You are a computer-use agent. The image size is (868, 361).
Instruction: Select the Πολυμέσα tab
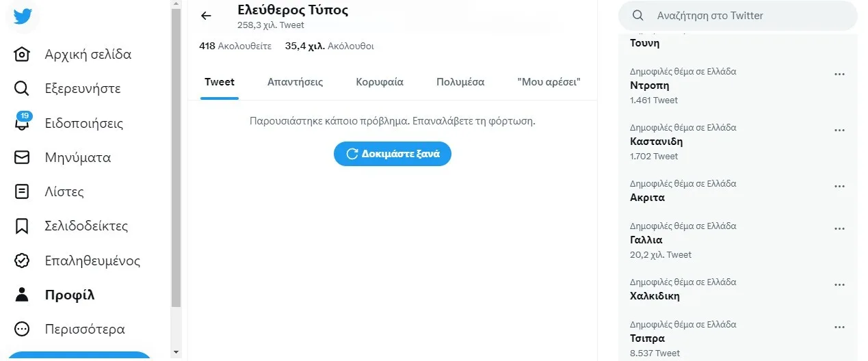click(460, 82)
